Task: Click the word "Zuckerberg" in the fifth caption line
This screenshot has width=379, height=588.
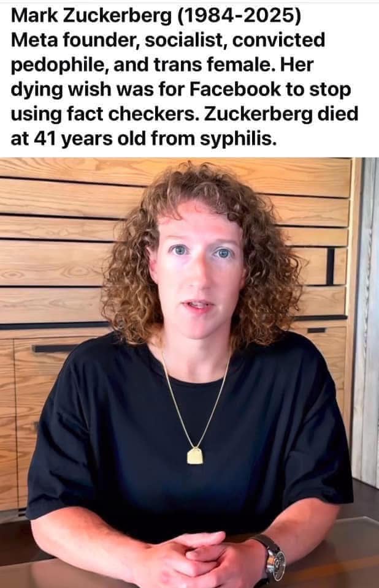Action: (x=258, y=114)
